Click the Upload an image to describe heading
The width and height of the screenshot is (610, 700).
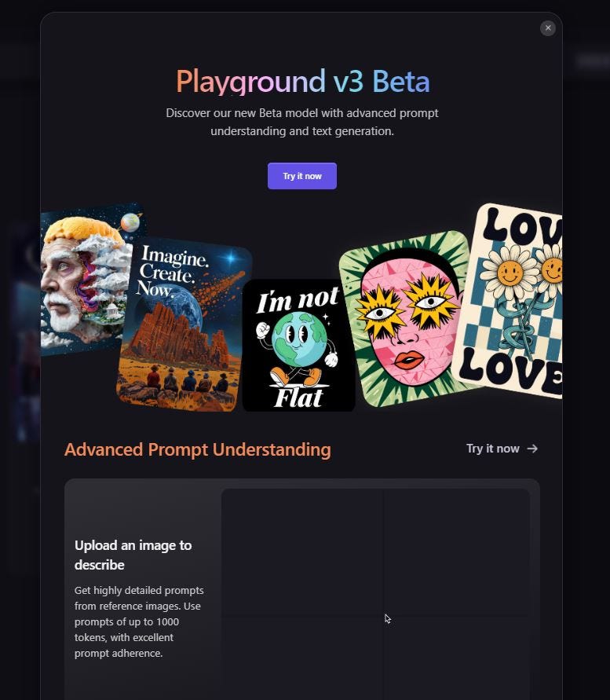coord(133,555)
